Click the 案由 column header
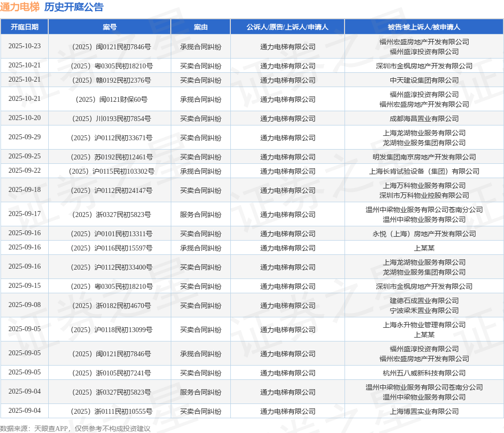Screen dimensions: 504x433 click(x=201, y=27)
